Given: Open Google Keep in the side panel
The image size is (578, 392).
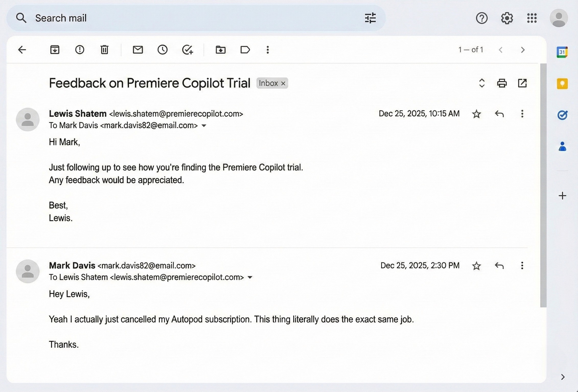Looking at the screenshot, I should coord(562,83).
